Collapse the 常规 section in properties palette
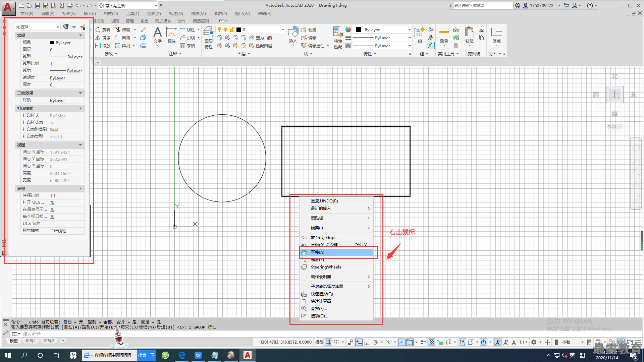The image size is (644, 362). point(80,35)
